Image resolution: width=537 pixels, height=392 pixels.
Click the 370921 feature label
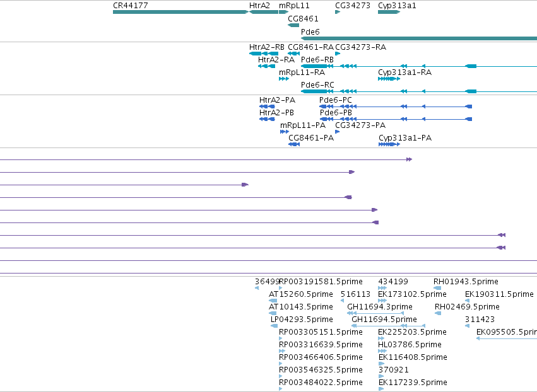click(x=394, y=370)
